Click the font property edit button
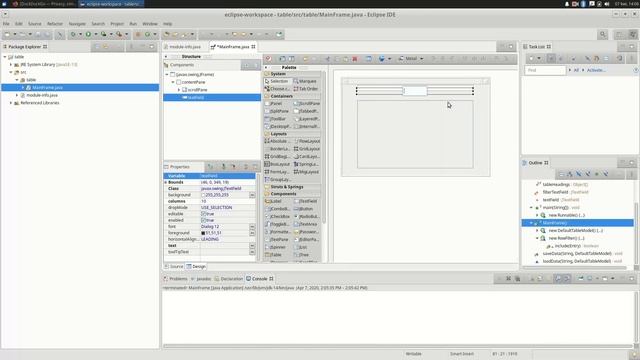Screen dimensions: 640x360 click(252, 227)
